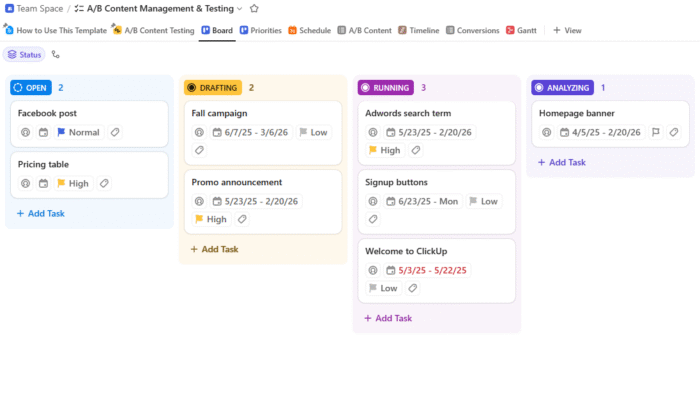Viewport: 700px width, 405px height.
Task: Add a new View
Action: (567, 30)
